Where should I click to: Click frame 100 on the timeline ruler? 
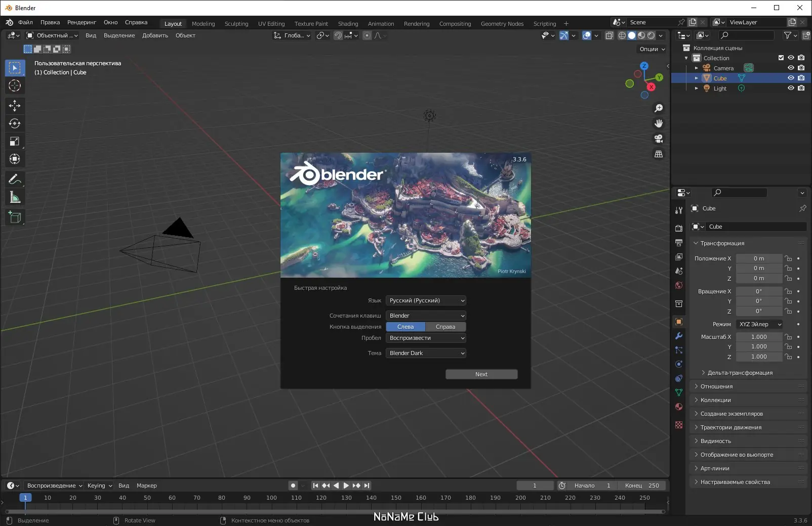tap(271, 498)
